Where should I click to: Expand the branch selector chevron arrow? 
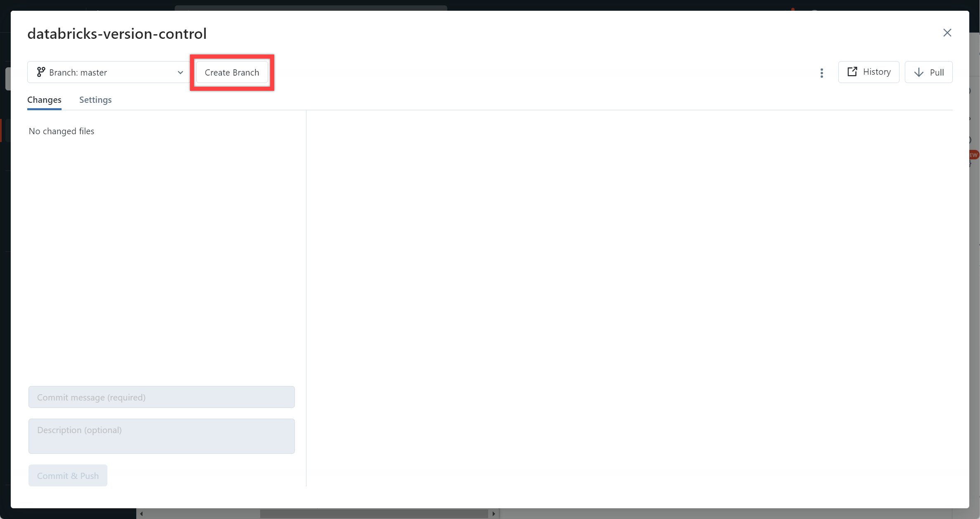click(x=180, y=73)
